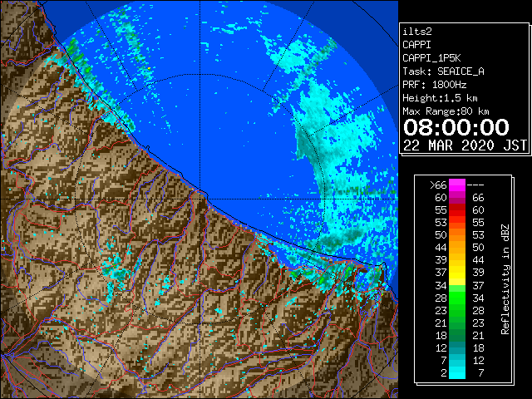Select the "Max Range:80 km" text

pos(446,111)
